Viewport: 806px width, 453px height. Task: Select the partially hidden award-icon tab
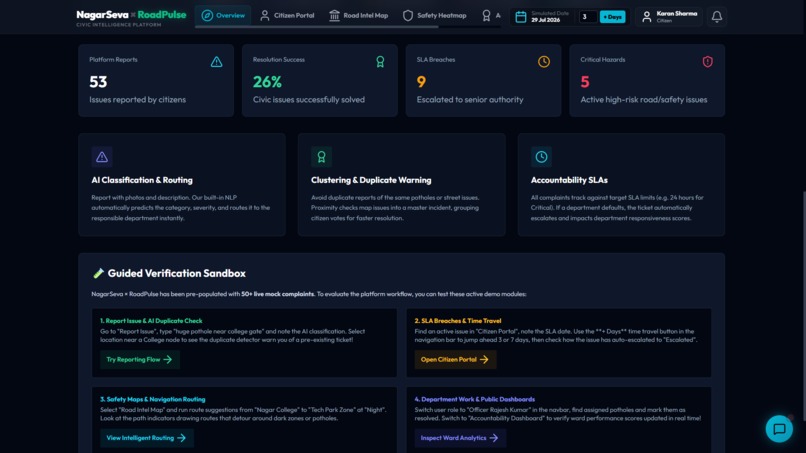click(490, 15)
